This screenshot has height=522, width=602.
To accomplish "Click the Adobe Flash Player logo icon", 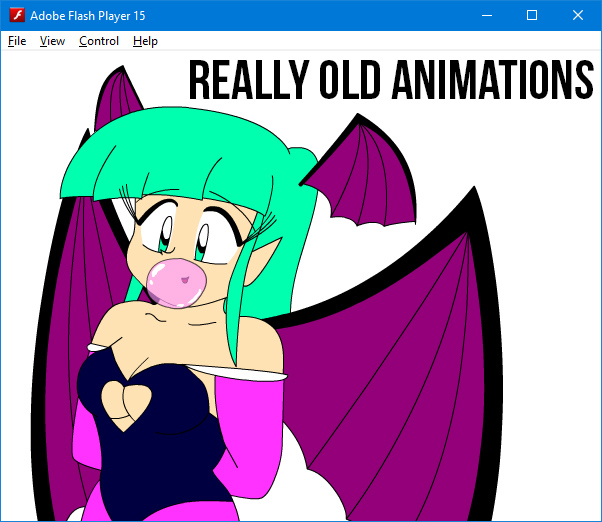I will (x=17, y=15).
